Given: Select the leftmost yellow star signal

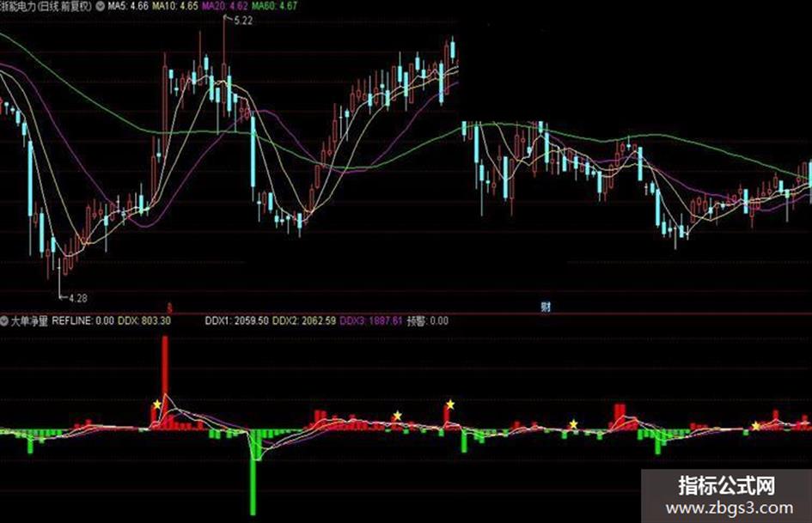Looking at the screenshot, I should (157, 404).
